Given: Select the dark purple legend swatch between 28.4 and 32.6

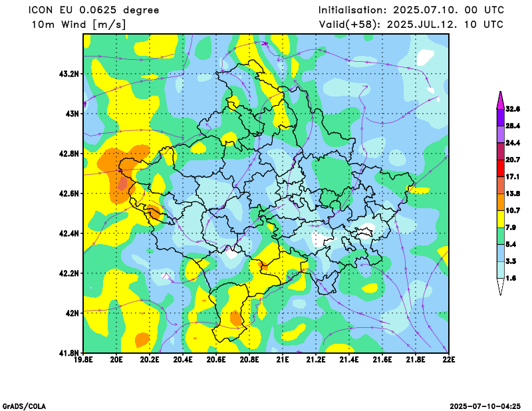Looking at the screenshot, I should coord(501,118).
